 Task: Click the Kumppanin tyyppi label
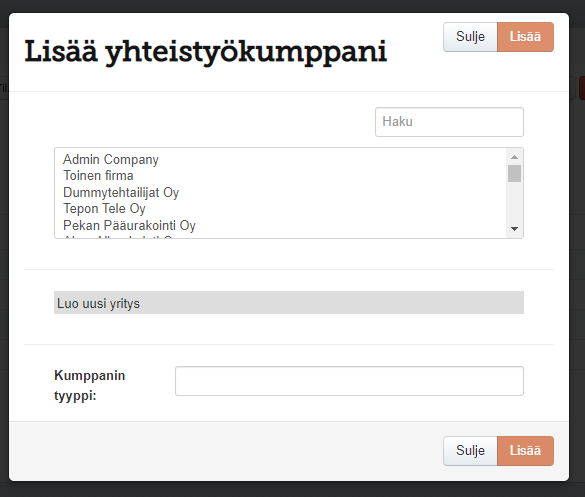pos(90,385)
